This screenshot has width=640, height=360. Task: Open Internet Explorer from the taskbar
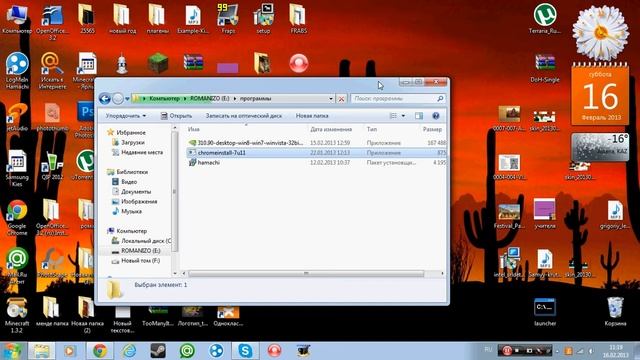(x=129, y=351)
